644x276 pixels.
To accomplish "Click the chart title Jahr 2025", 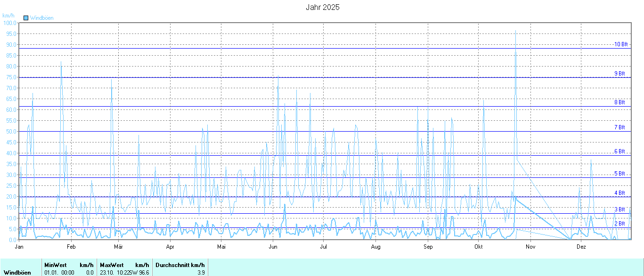I will (322, 7).
